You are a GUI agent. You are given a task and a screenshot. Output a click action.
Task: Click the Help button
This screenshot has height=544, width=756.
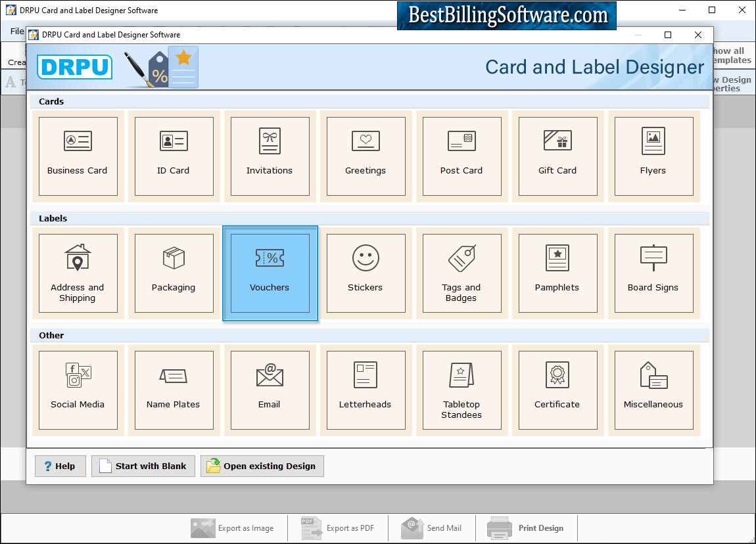click(60, 466)
